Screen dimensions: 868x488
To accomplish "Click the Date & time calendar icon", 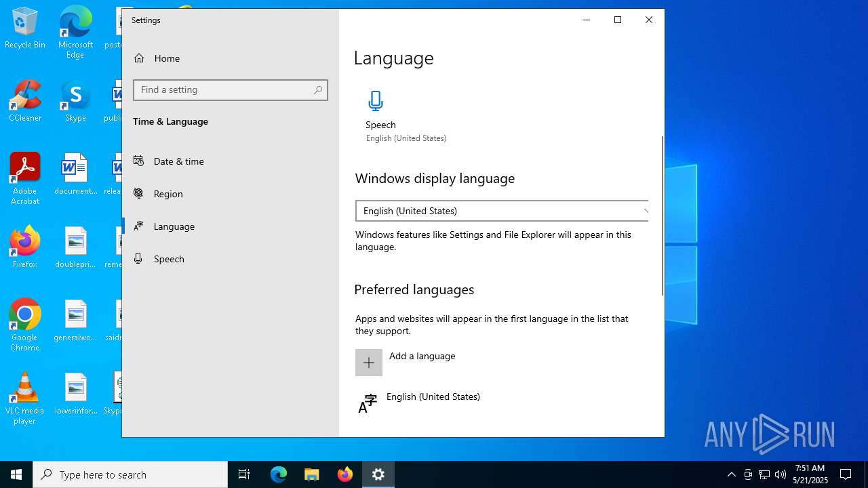I will coord(138,161).
